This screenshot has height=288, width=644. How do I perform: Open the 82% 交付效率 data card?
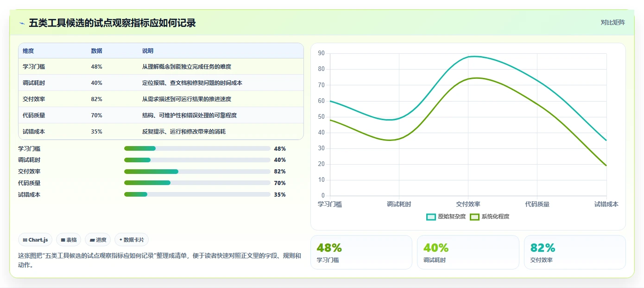[575, 252]
